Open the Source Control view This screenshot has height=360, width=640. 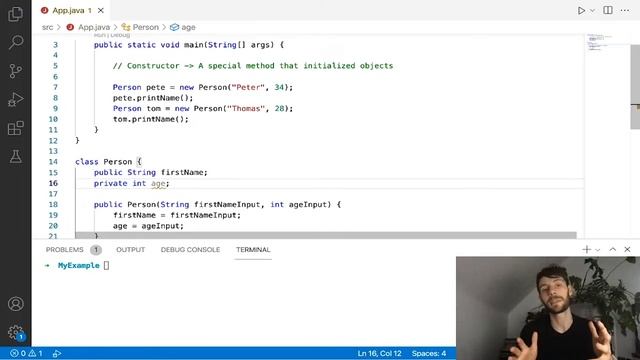16,71
